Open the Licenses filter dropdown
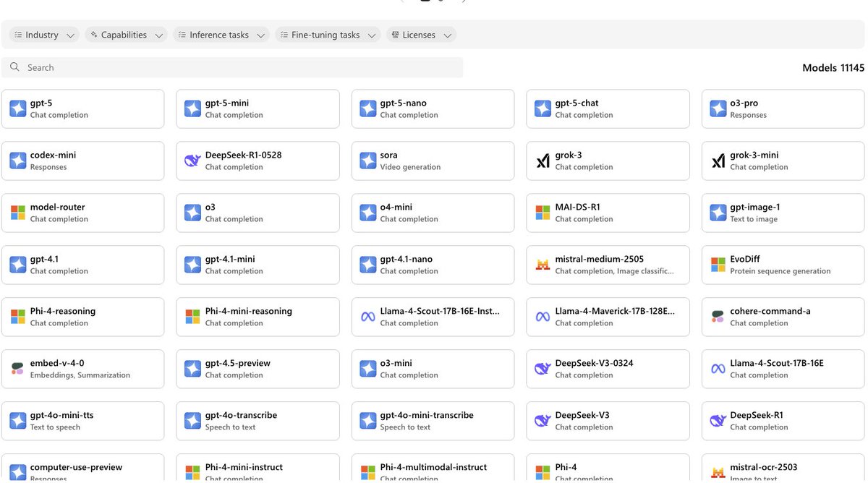 421,35
